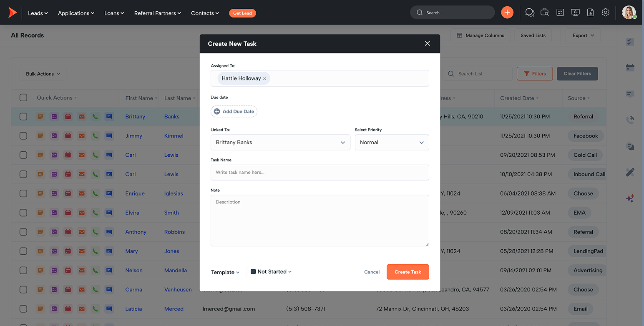Click the calendar quick action for Enrique Iglesias
The image size is (644, 326).
pos(68,193)
